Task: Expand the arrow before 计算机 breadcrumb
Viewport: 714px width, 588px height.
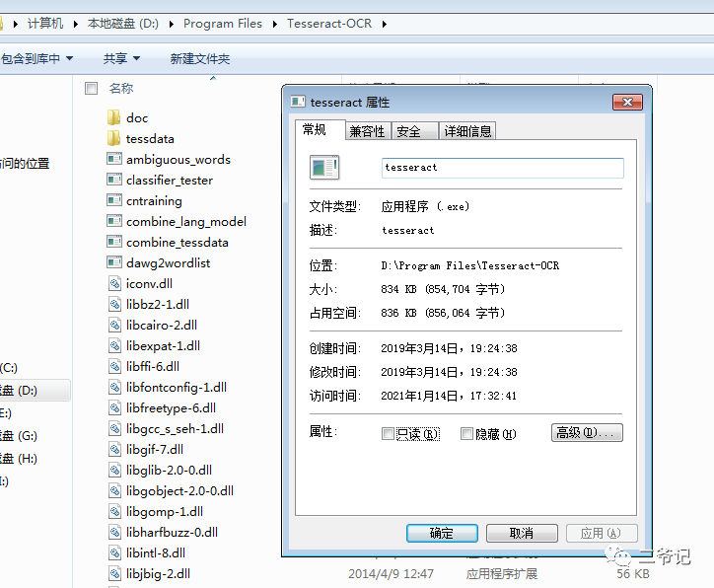Action: 16,24
